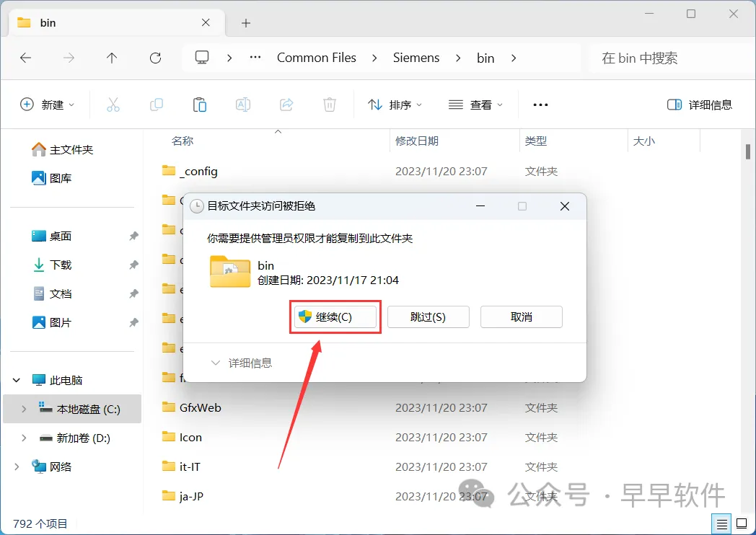The height and width of the screenshot is (535, 756).
Task: Switch to large thumbnails view icon
Action: (742, 524)
